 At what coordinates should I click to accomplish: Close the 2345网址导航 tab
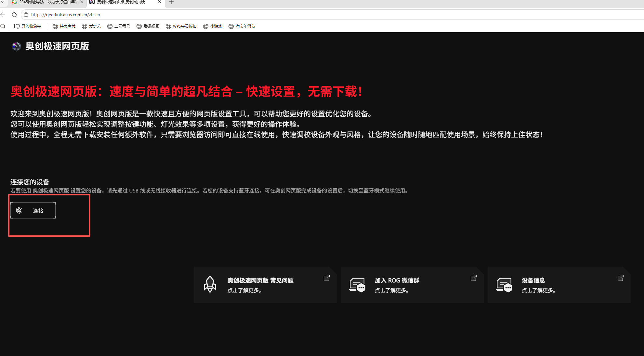[82, 2]
